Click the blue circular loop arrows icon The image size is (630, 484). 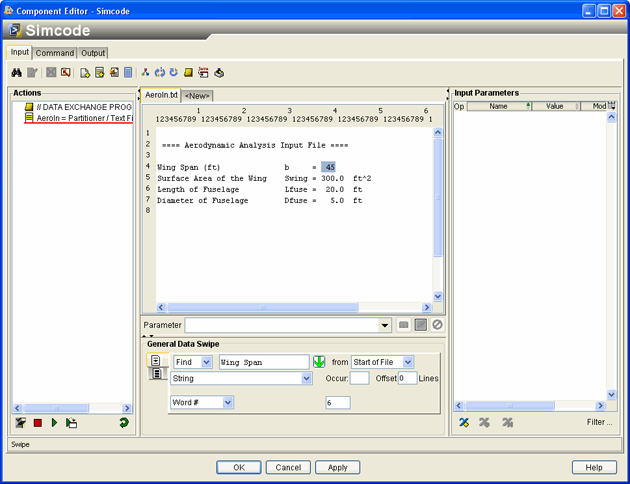[x=160, y=73]
